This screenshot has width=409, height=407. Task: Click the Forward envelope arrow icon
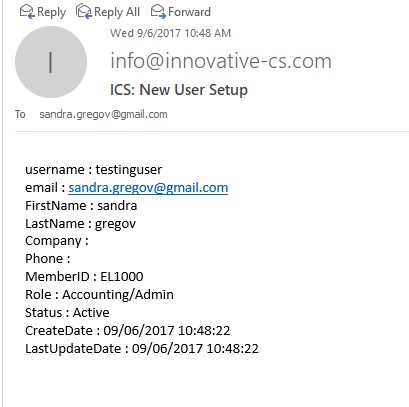point(158,11)
